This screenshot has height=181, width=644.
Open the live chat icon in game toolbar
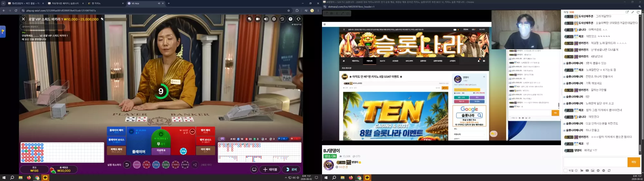coord(250,19)
